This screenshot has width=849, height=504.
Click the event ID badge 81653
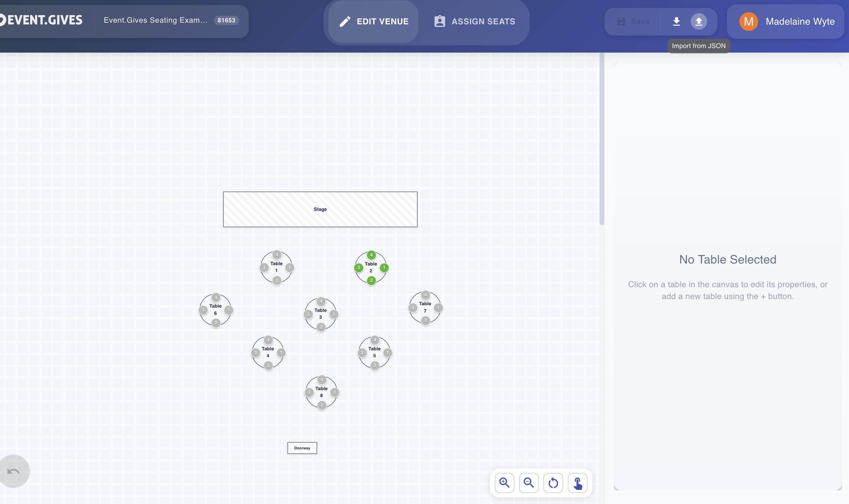point(226,20)
